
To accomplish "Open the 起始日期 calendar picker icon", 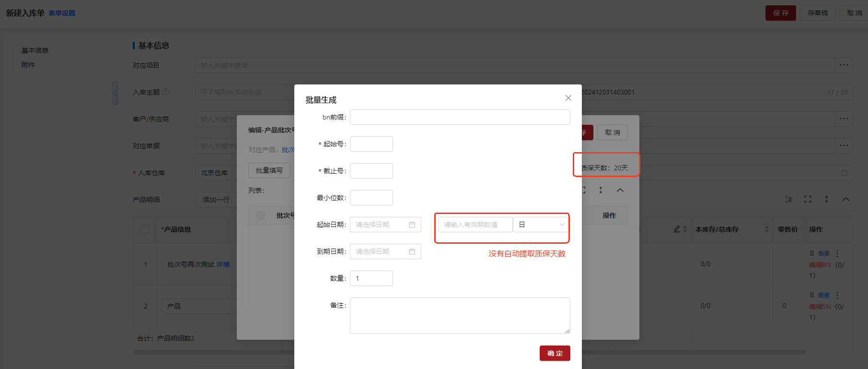I will [412, 225].
